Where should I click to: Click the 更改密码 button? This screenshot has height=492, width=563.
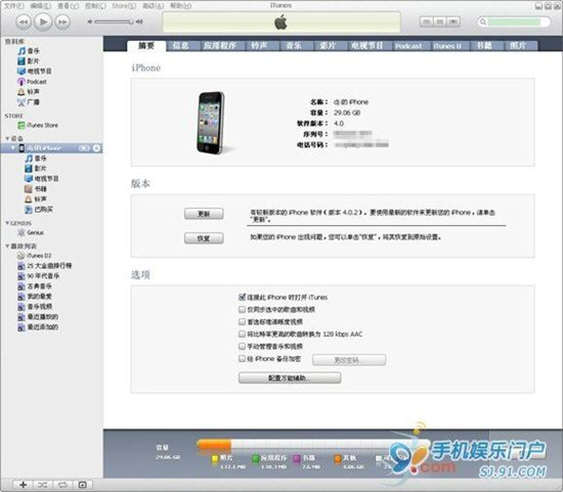click(349, 359)
